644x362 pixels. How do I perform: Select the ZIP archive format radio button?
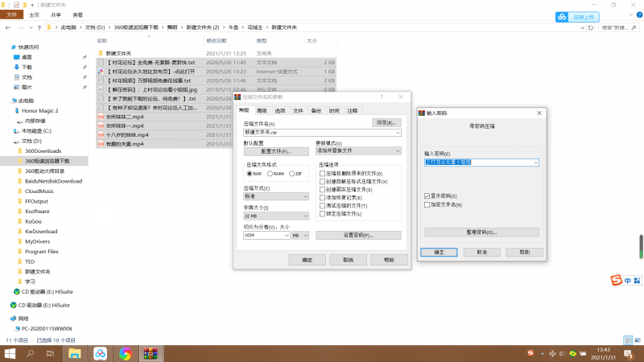pos(293,173)
